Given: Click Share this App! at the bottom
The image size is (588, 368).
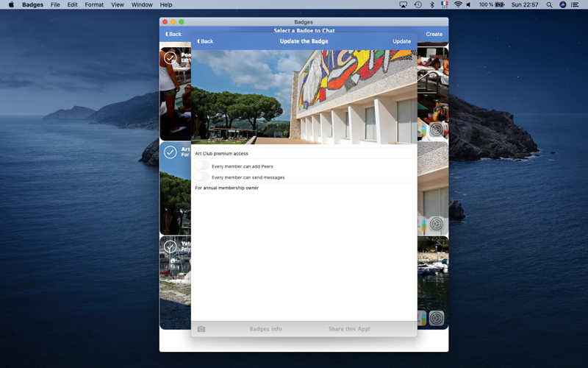Looking at the screenshot, I should pyautogui.click(x=349, y=329).
